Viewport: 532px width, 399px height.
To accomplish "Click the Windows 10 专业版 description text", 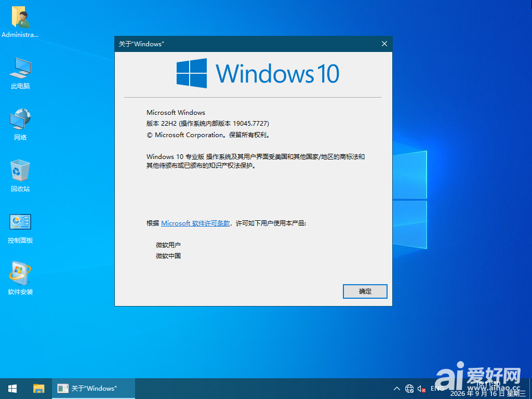I will click(x=256, y=161).
